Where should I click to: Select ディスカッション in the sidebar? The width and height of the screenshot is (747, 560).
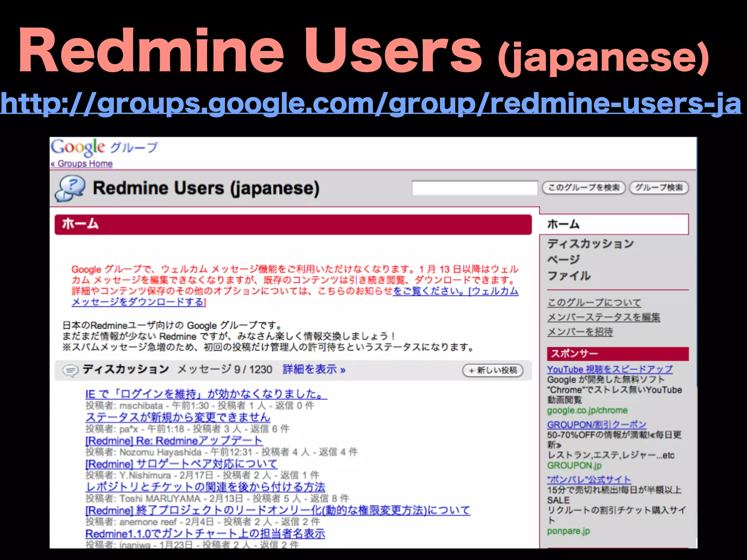click(x=591, y=244)
